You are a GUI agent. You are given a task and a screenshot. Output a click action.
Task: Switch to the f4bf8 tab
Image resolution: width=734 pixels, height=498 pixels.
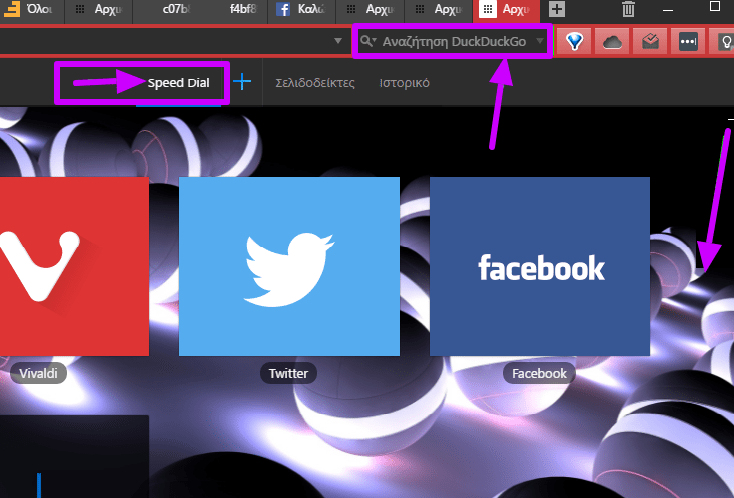click(234, 9)
